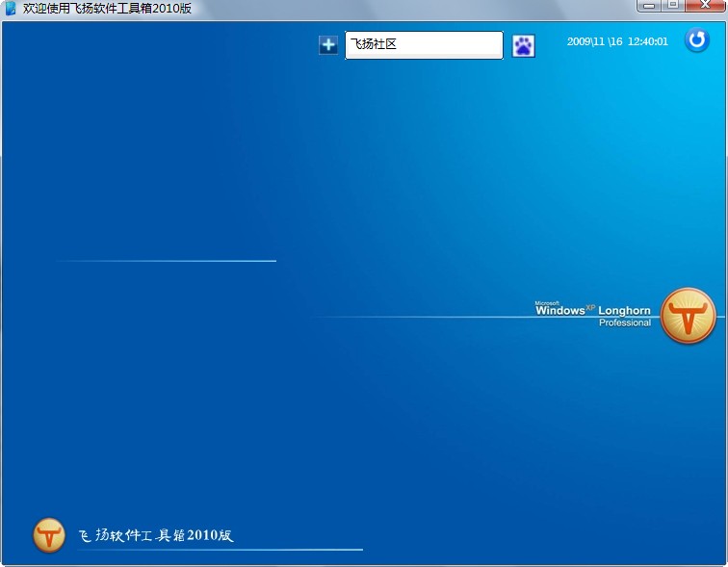
Task: Click the small bull logo beside 飞扬软件工具箱2010版
Action: click(49, 535)
